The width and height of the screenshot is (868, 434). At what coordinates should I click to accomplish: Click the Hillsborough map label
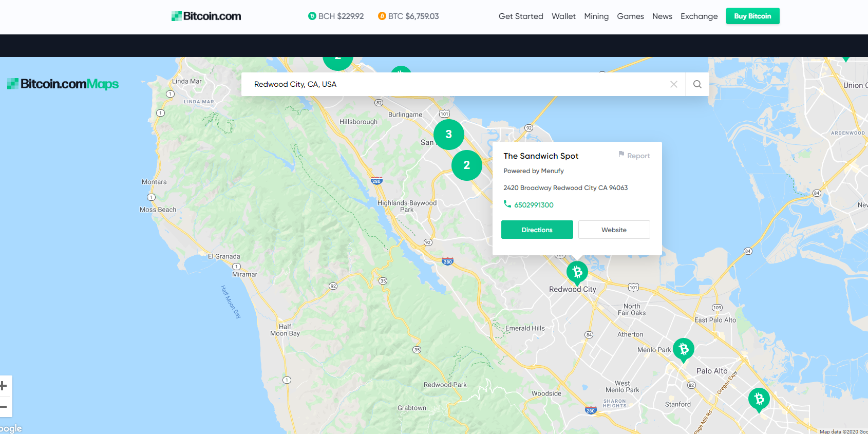(x=358, y=122)
